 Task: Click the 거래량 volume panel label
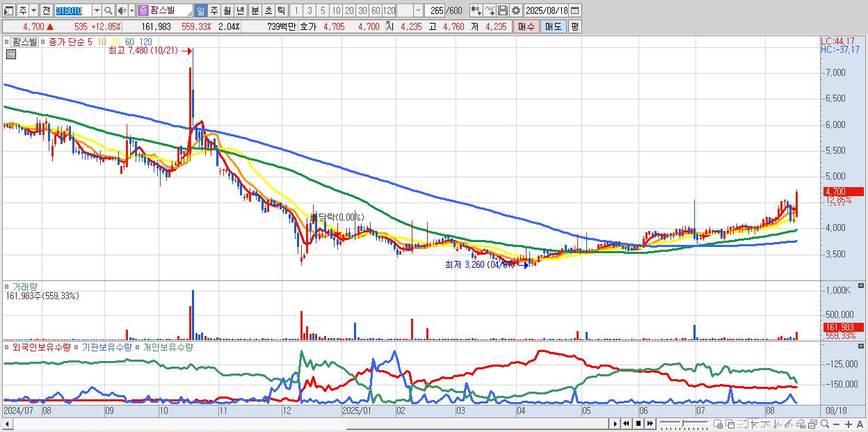coord(24,286)
